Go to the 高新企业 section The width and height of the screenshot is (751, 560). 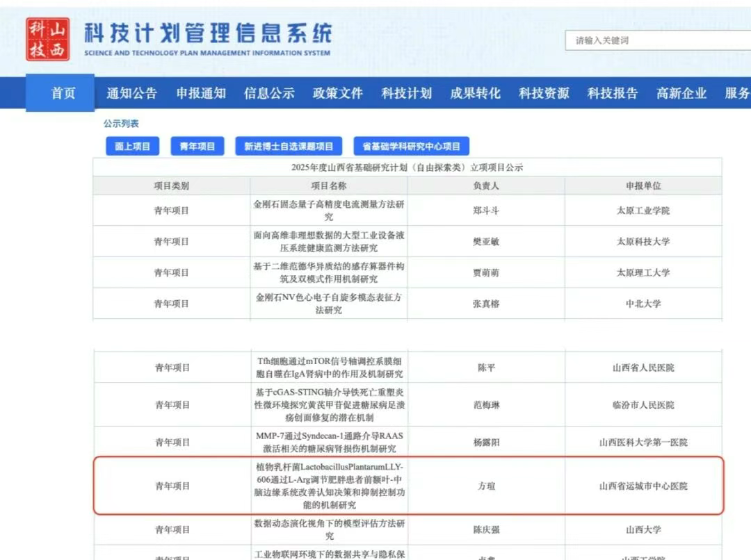pyautogui.click(x=681, y=93)
